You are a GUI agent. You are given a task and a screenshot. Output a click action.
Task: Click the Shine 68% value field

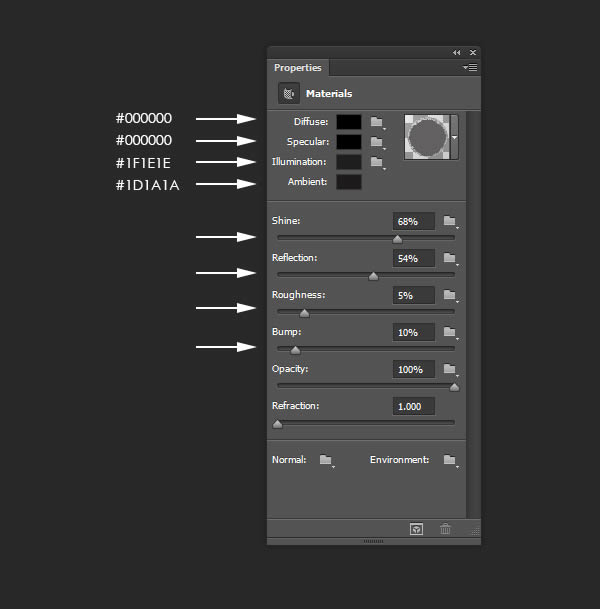point(414,221)
